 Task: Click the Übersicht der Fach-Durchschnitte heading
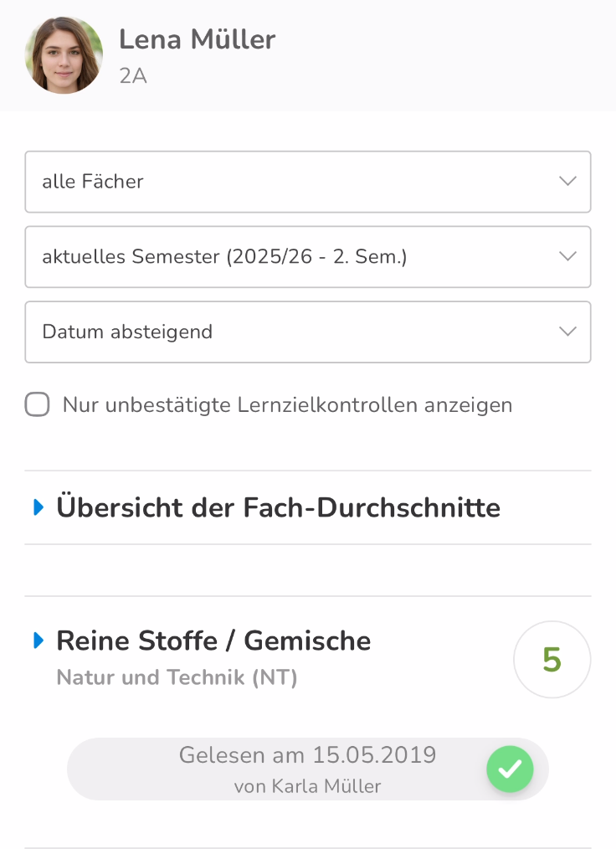[278, 508]
